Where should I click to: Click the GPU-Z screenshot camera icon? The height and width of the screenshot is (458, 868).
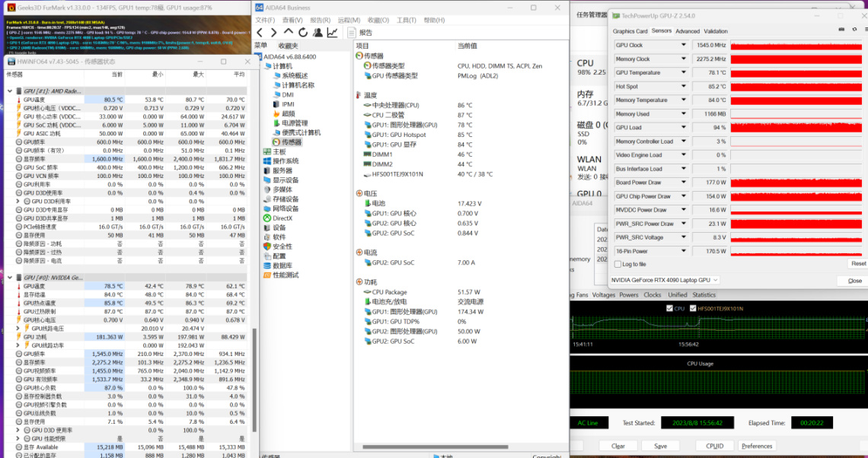click(x=842, y=30)
